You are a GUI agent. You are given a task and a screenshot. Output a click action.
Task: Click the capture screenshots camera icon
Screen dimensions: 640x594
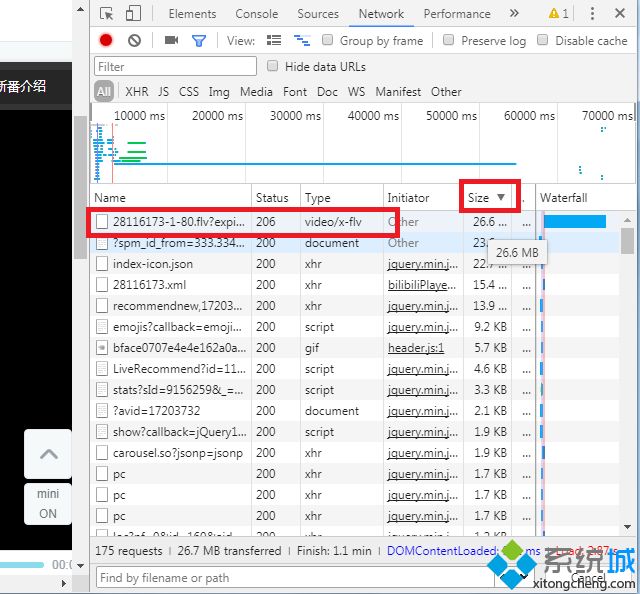point(171,40)
